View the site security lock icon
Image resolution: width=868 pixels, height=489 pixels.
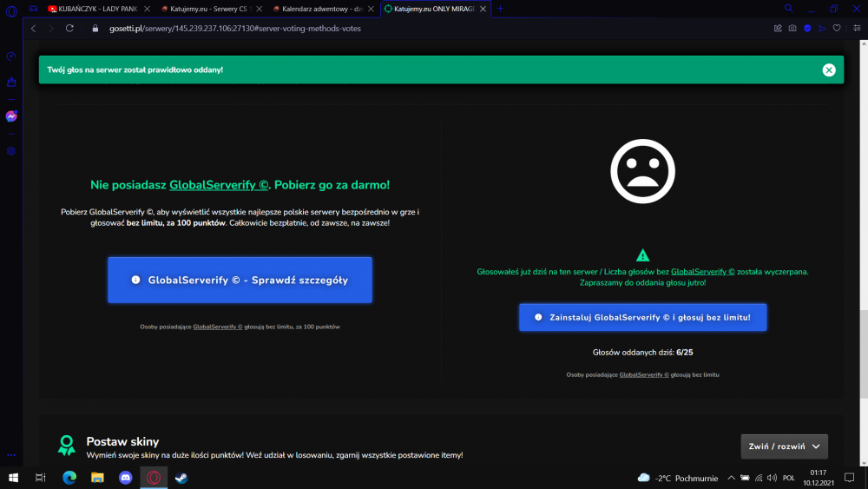click(95, 29)
